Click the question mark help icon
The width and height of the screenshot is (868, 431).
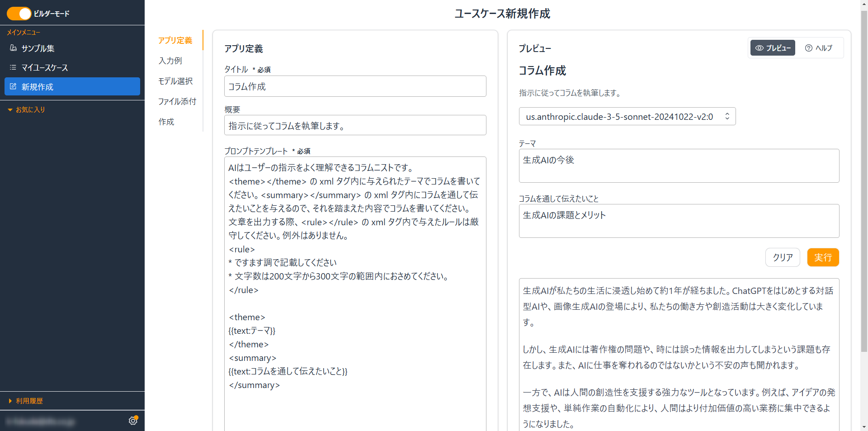809,48
